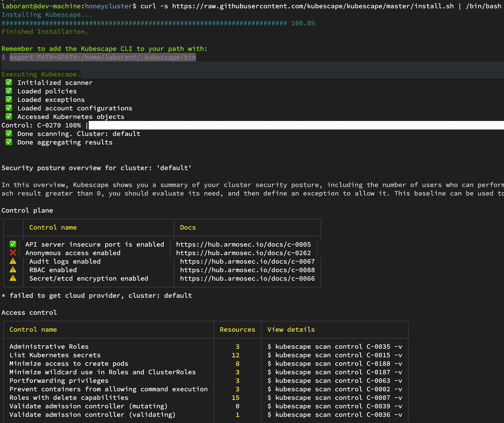Click the check beside Loaded account configurations
The image size is (504, 423).
click(9, 108)
